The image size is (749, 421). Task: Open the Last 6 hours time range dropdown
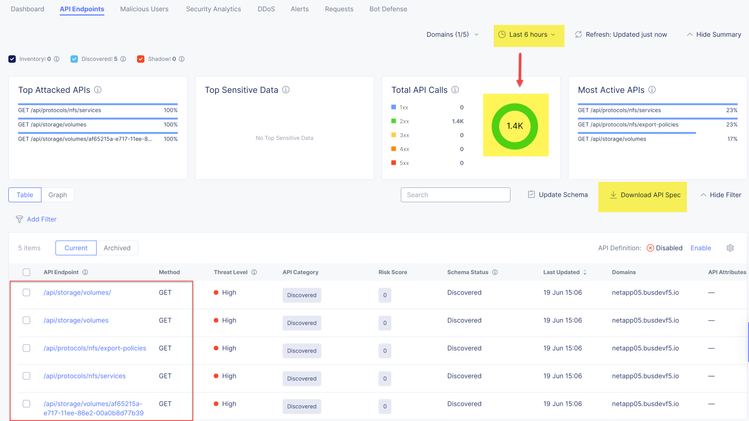tap(527, 35)
